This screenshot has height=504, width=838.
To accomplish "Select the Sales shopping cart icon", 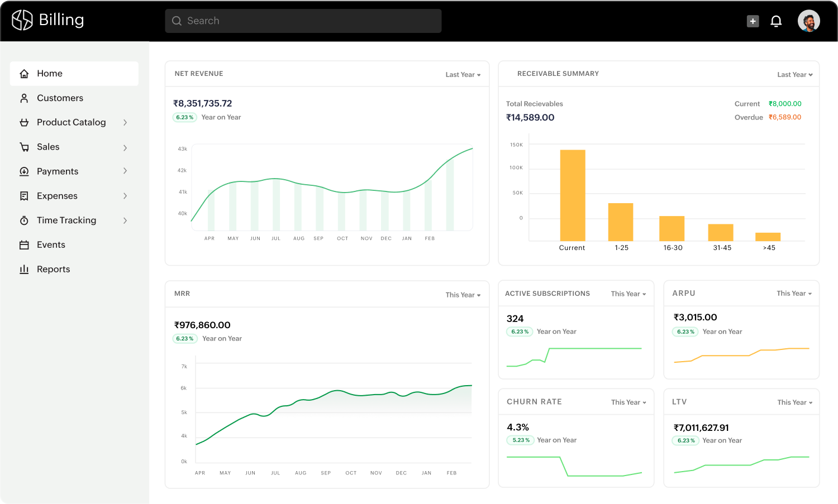I will (24, 147).
